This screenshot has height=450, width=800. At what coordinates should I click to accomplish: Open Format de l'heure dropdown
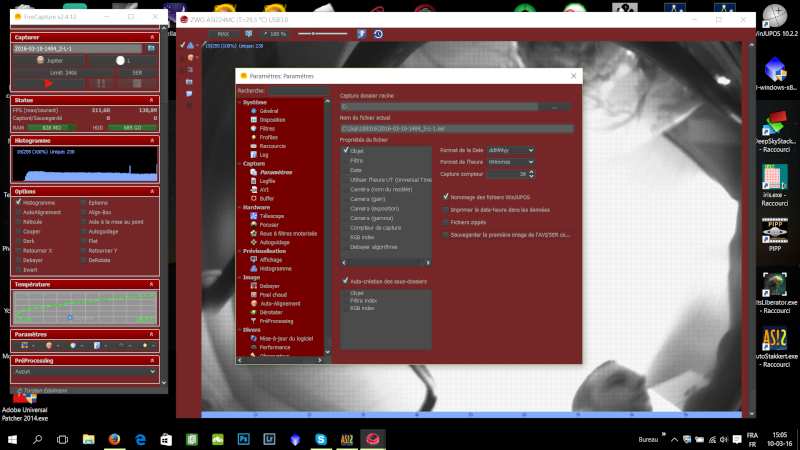pos(511,162)
